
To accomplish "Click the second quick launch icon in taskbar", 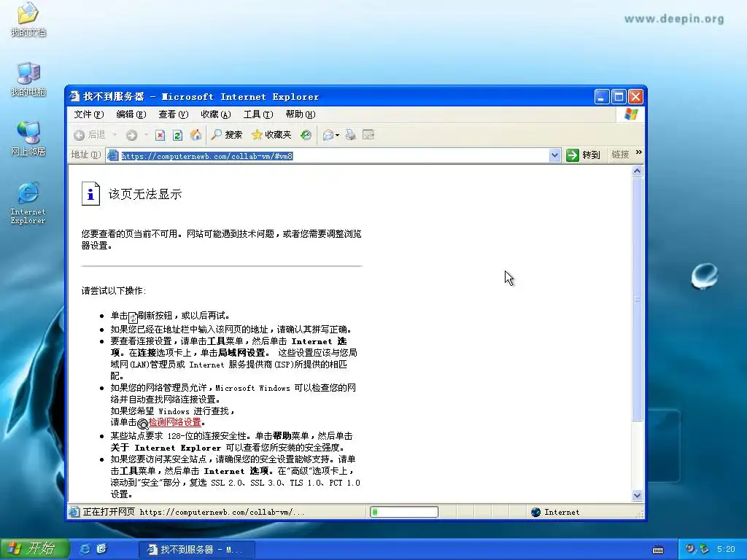I will pos(101,549).
